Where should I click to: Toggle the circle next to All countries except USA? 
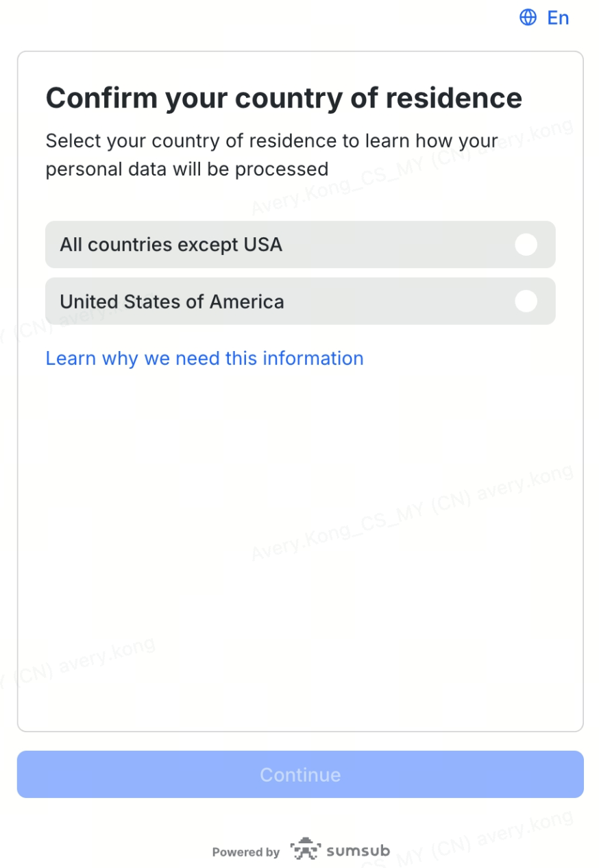click(x=526, y=245)
